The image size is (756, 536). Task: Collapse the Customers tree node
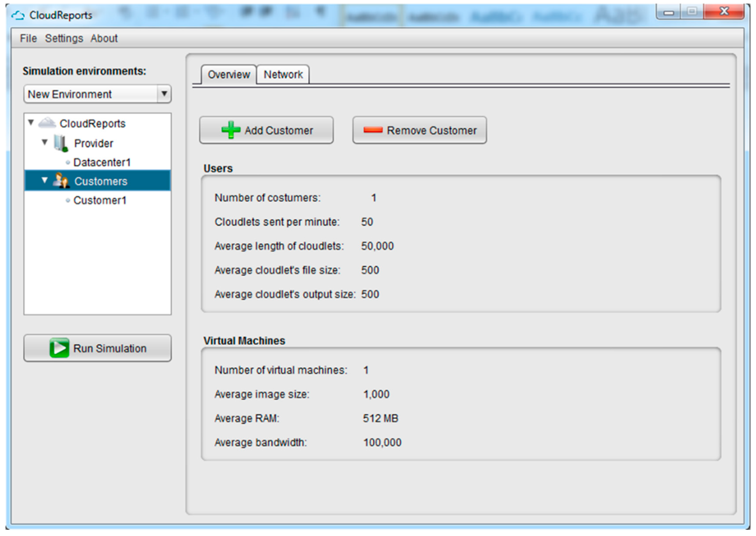(x=45, y=180)
